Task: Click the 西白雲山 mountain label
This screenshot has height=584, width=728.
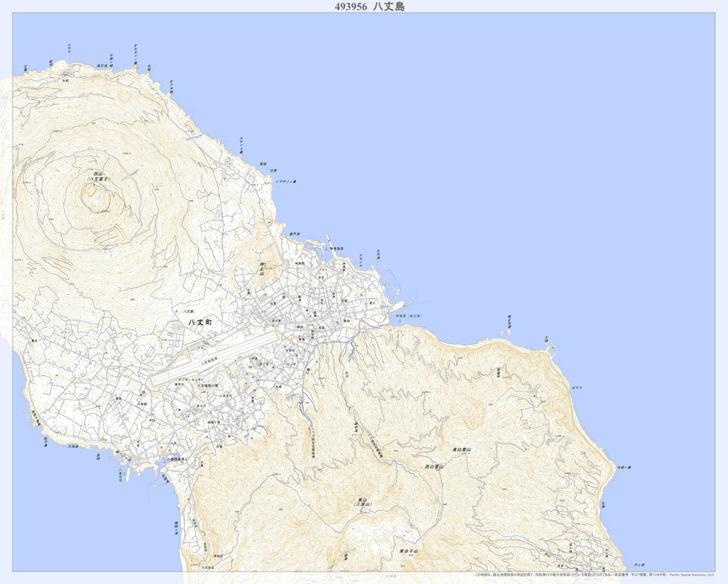Action: (x=436, y=466)
